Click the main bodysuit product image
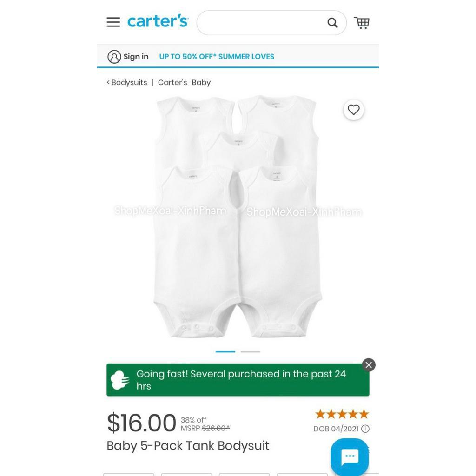 tap(238, 217)
